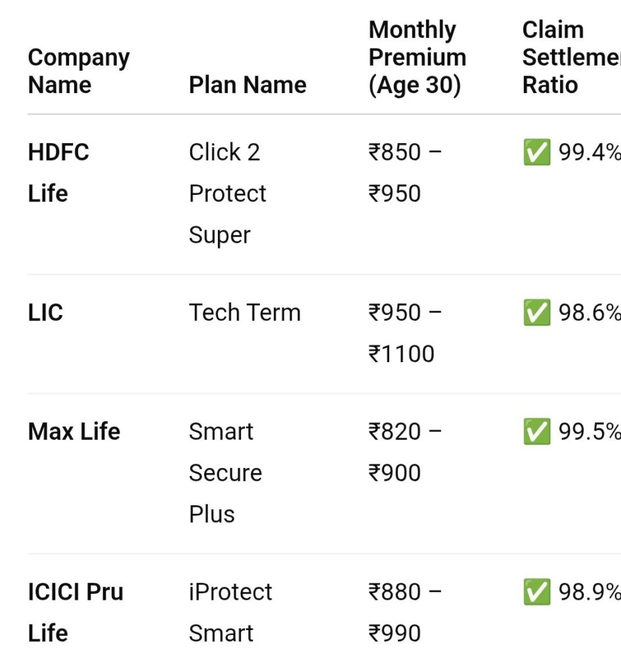Click the green checkmark beside 98.9%

click(536, 592)
